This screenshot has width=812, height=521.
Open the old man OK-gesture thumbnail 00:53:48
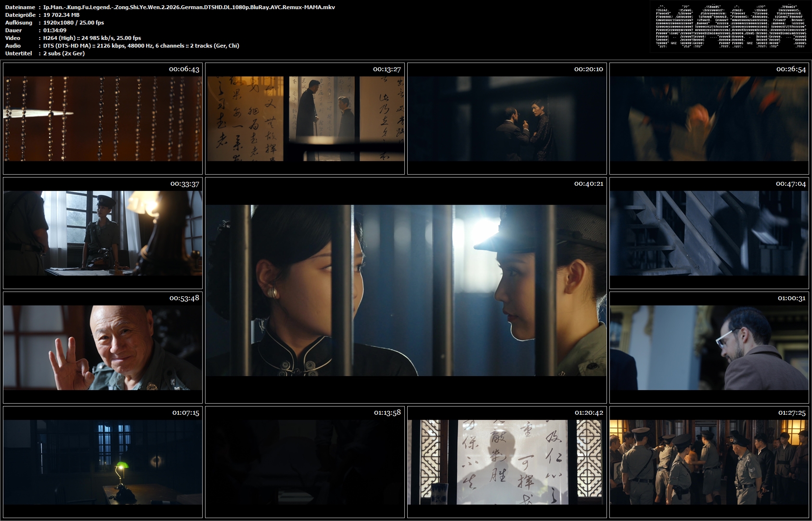point(103,347)
